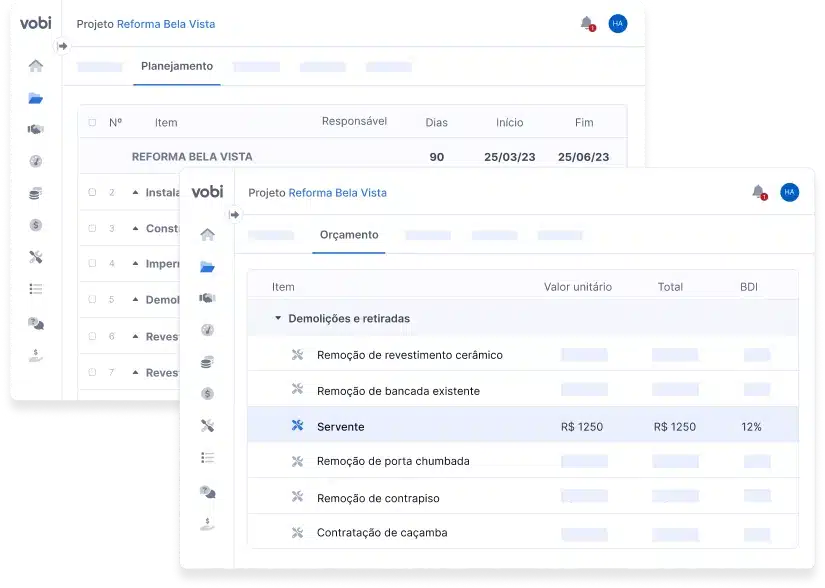Expand row 3 with its triangle arrow

point(135,228)
